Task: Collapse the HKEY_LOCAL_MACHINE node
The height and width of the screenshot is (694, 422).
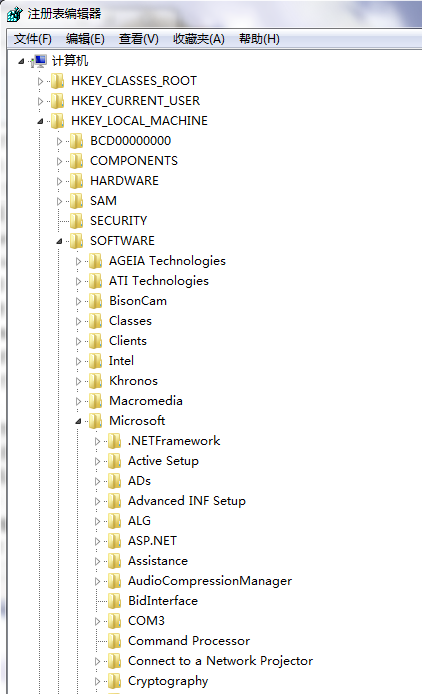Action: (40, 121)
